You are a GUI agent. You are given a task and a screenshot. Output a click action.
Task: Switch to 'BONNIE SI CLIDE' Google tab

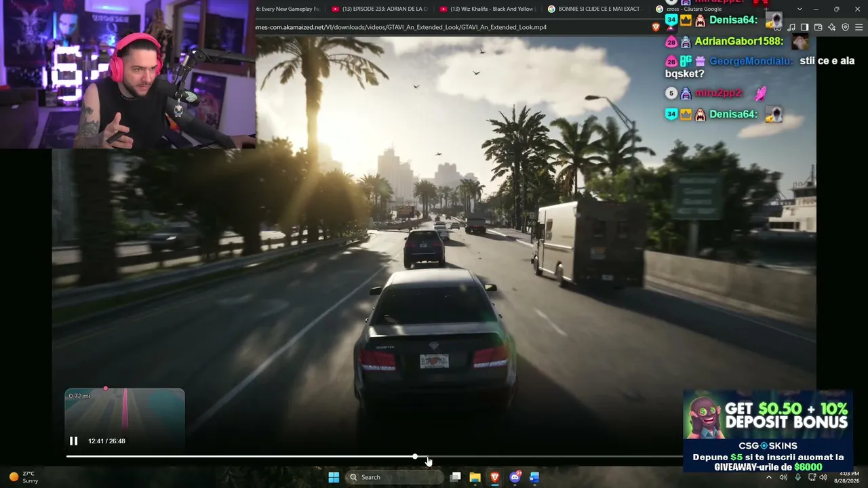click(595, 9)
